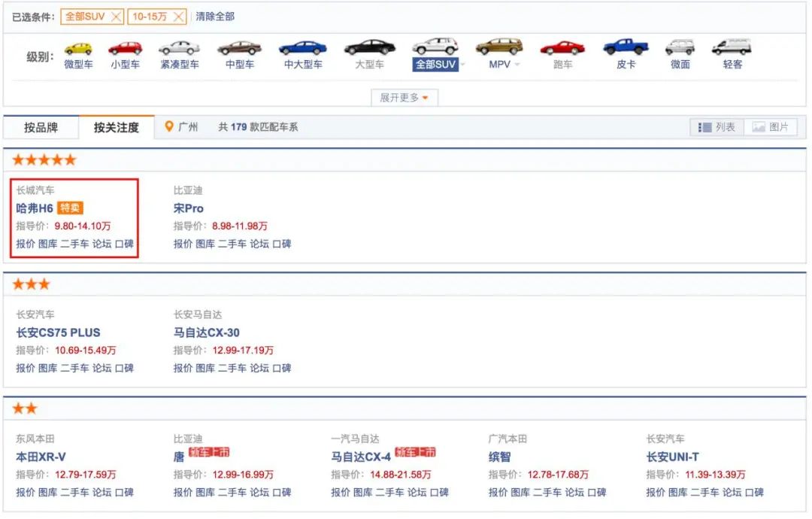812x519 pixels.
Task: Select the 微型车 yellow car icon
Action: point(78,48)
